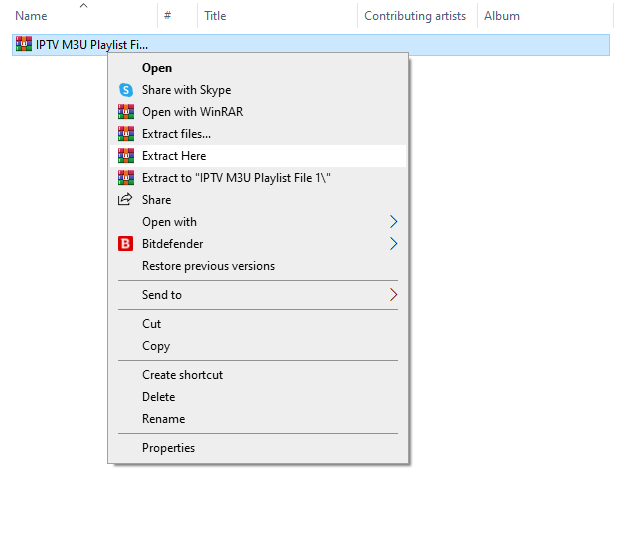Viewport: 636px width, 547px height.
Task: Select Create shortcut option
Action: (182, 375)
